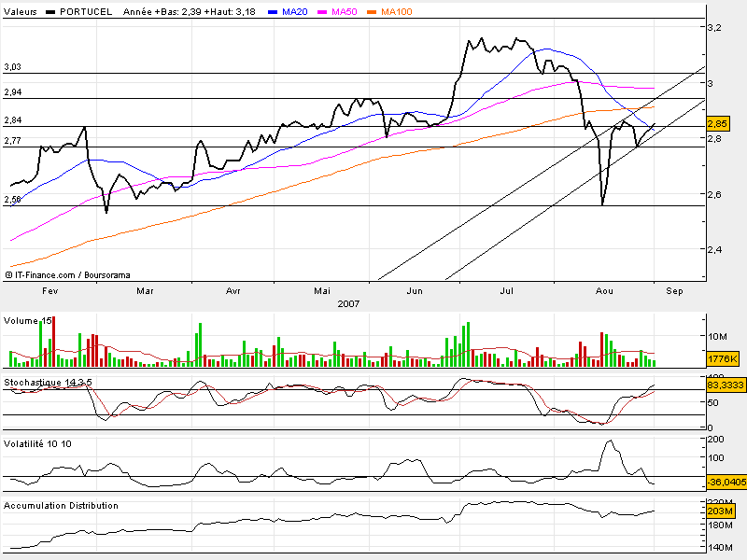Screen dimensions: 747x560
Task: Click the 2,4 price axis label
Action: pos(714,249)
